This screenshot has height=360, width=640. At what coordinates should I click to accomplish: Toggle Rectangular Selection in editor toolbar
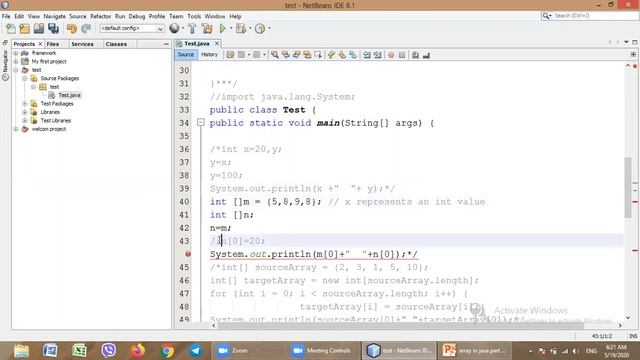pyautogui.click(x=318, y=55)
